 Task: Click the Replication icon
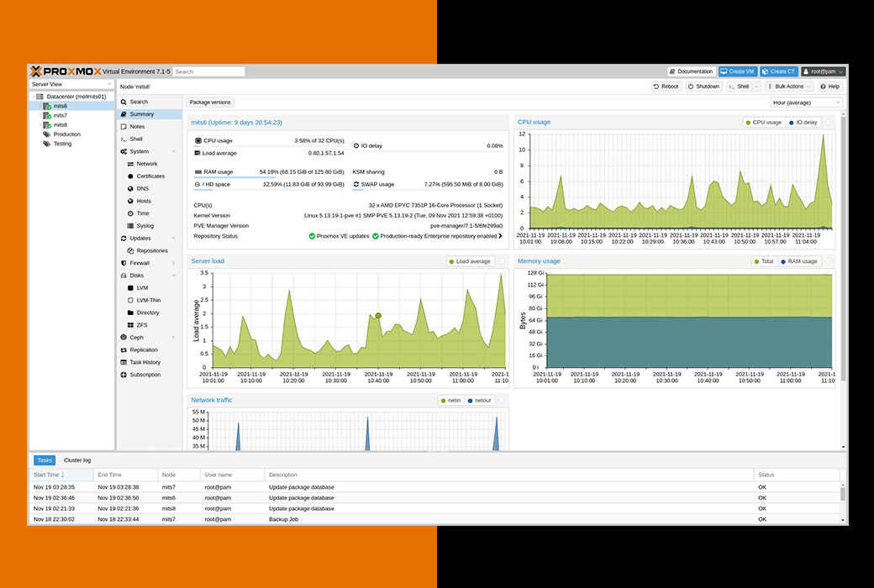(124, 350)
